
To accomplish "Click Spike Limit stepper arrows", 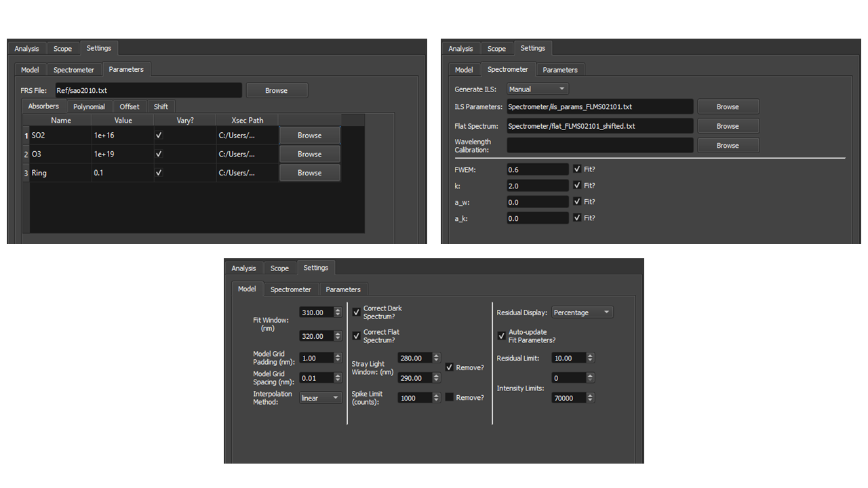I will tap(437, 398).
